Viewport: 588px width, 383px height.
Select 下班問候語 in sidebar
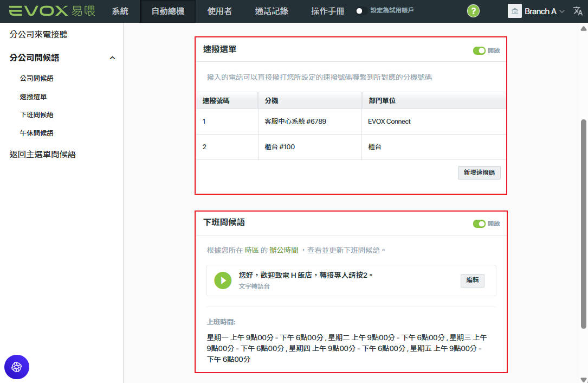(x=37, y=115)
